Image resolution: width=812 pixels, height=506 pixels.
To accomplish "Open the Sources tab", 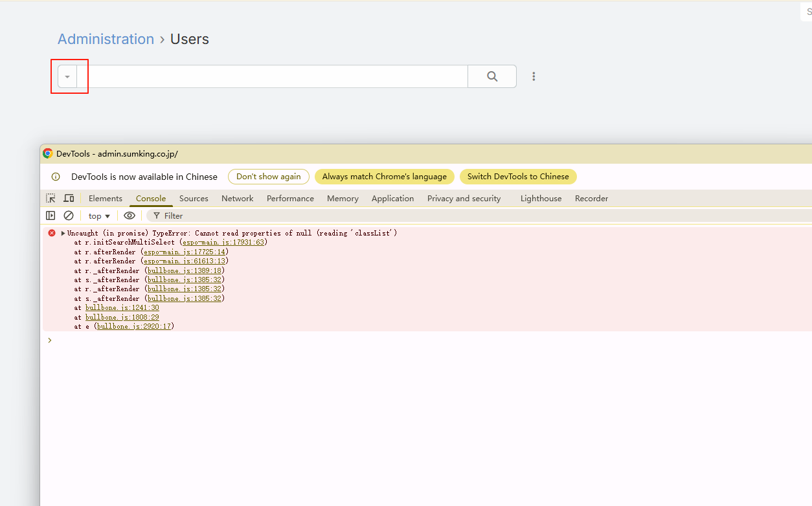I will coord(194,198).
